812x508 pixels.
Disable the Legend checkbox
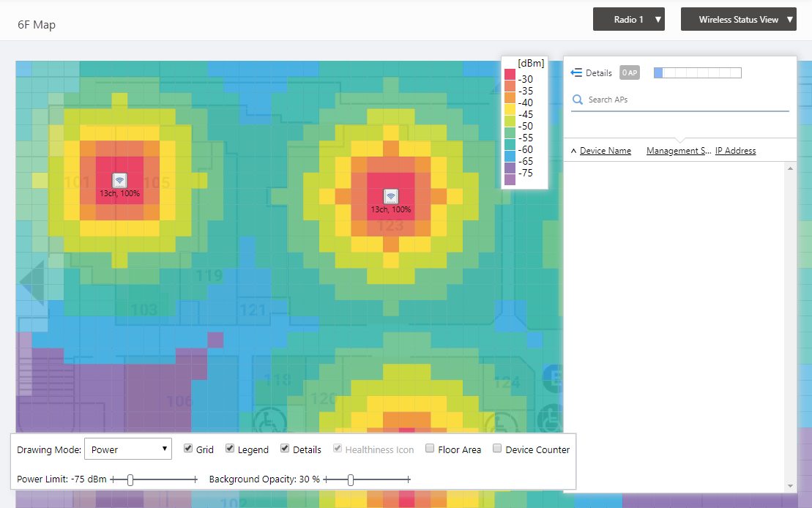click(x=230, y=449)
